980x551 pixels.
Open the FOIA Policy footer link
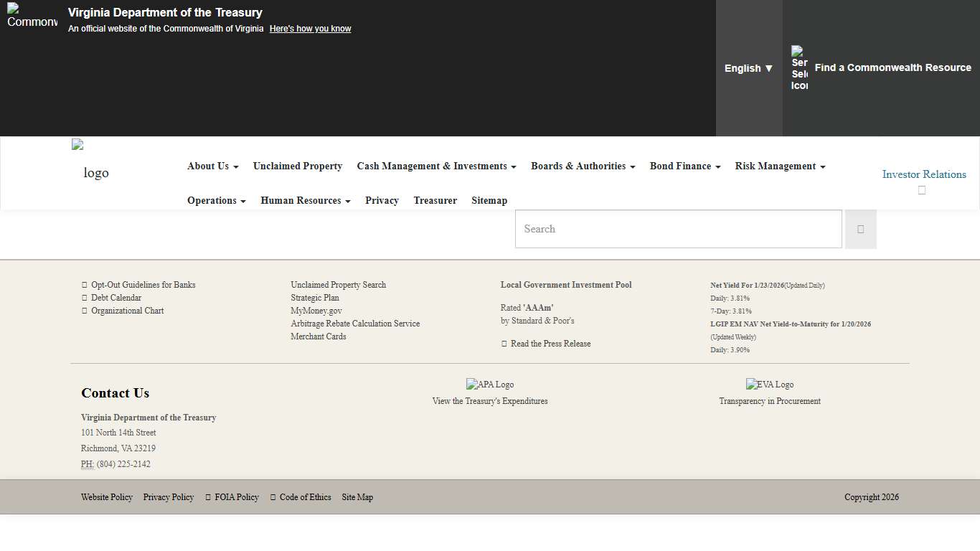236,497
